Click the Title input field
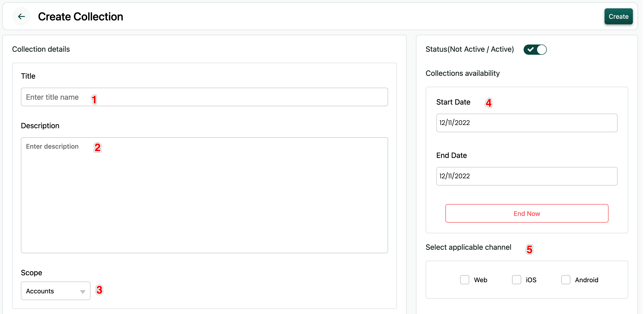 pos(204,97)
